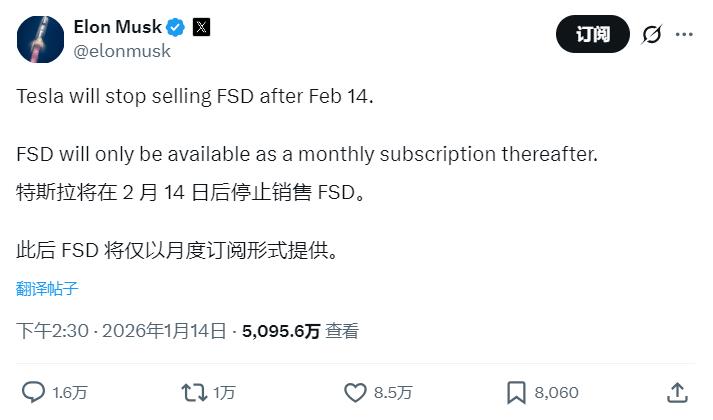Click the X affiliate badge beside the name

point(200,27)
